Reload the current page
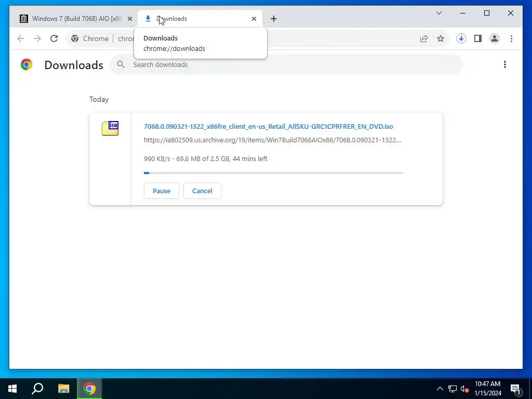Viewport: 532px width, 399px height. click(54, 38)
